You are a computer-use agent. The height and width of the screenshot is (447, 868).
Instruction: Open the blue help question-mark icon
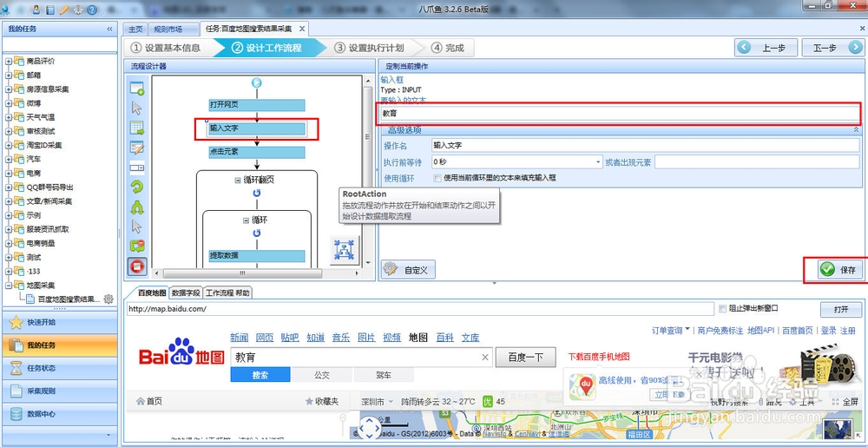pyautogui.click(x=93, y=10)
